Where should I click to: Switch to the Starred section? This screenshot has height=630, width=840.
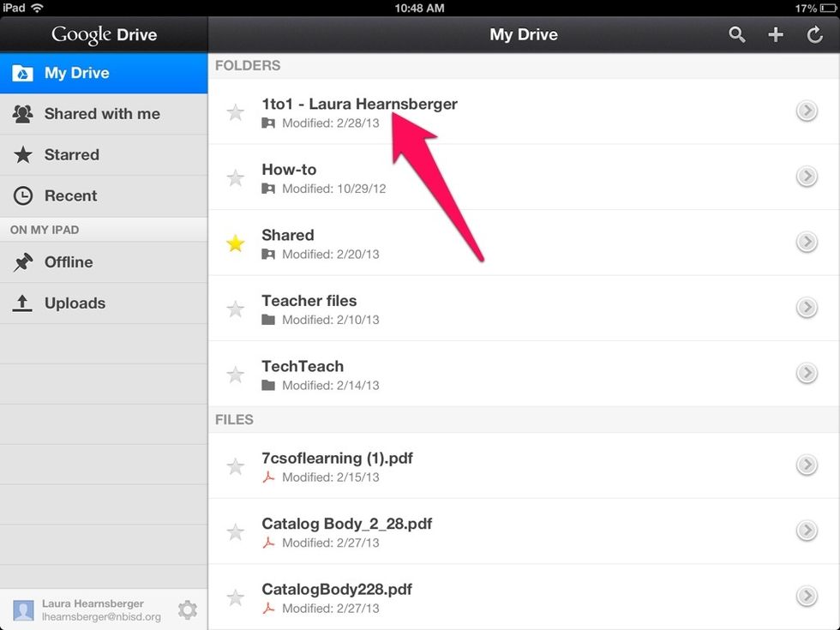71,155
